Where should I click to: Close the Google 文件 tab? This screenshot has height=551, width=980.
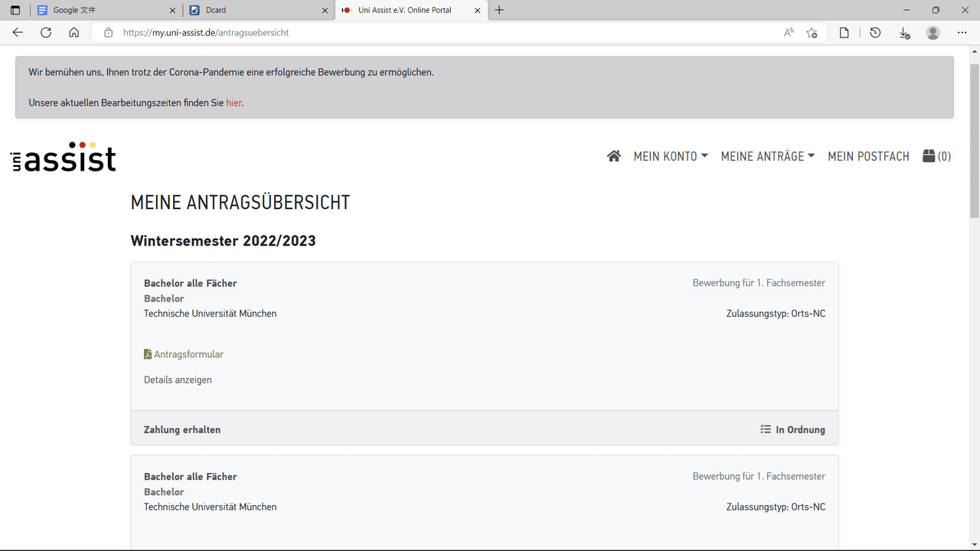(171, 10)
